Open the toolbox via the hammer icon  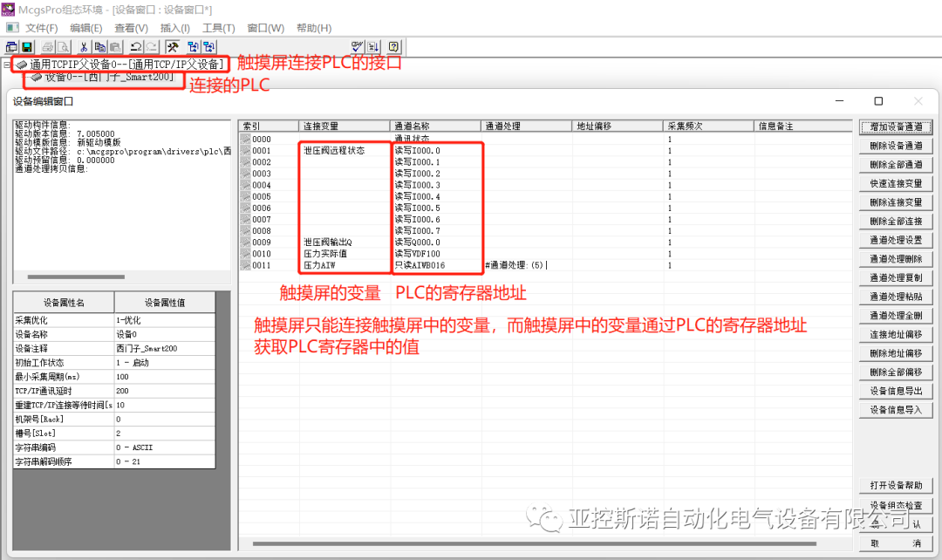(x=171, y=47)
